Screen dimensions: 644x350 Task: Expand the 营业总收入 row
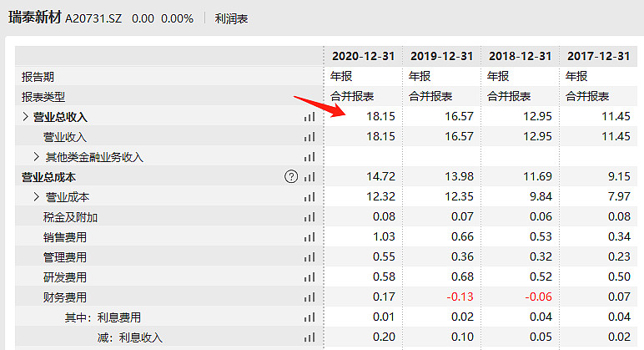pos(25,117)
